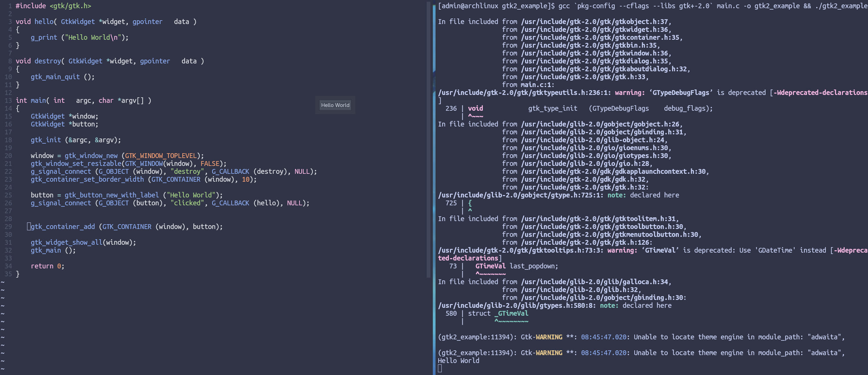Click the gtk_widget_show_all line
The height and width of the screenshot is (375, 868).
click(83, 242)
